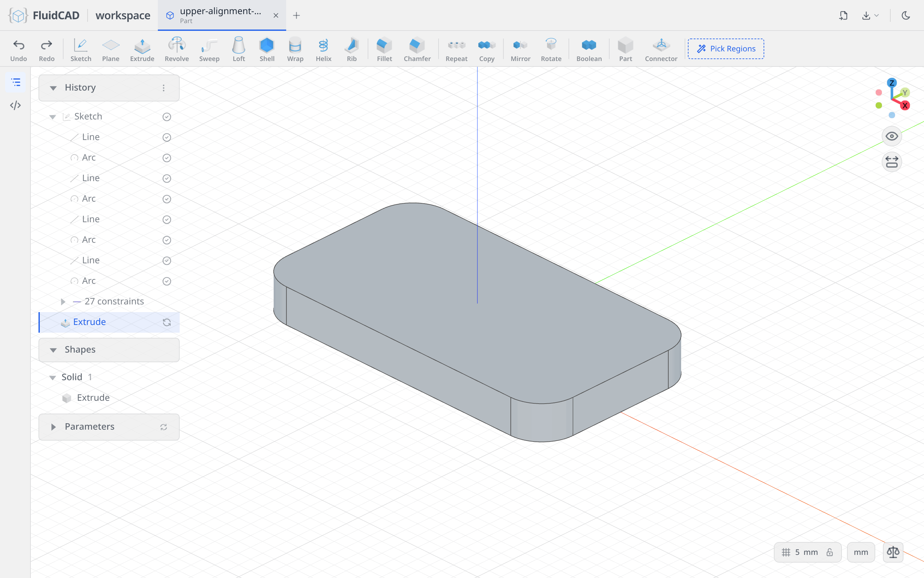Select the Shell tool

point(267,49)
